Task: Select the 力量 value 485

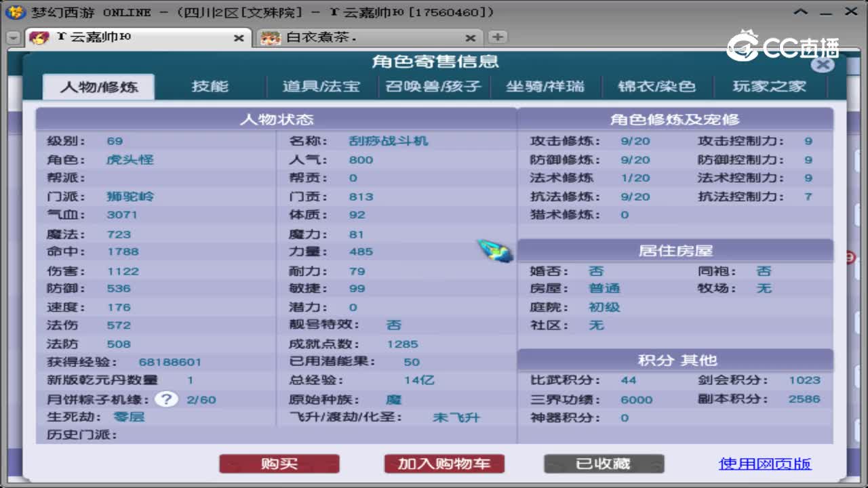Action: pos(361,251)
